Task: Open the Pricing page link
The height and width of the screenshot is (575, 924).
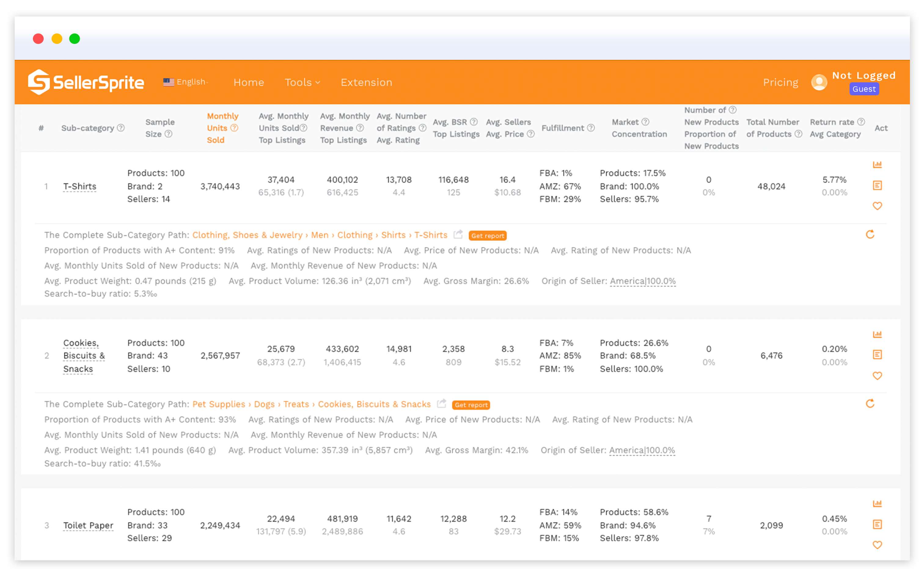Action: coord(780,82)
